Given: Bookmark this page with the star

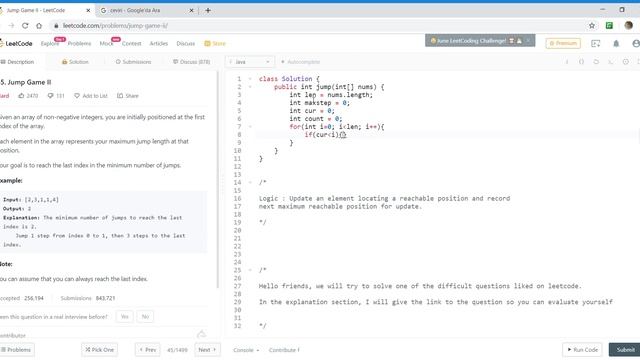Looking at the screenshot, I should pyautogui.click(x=592, y=26).
